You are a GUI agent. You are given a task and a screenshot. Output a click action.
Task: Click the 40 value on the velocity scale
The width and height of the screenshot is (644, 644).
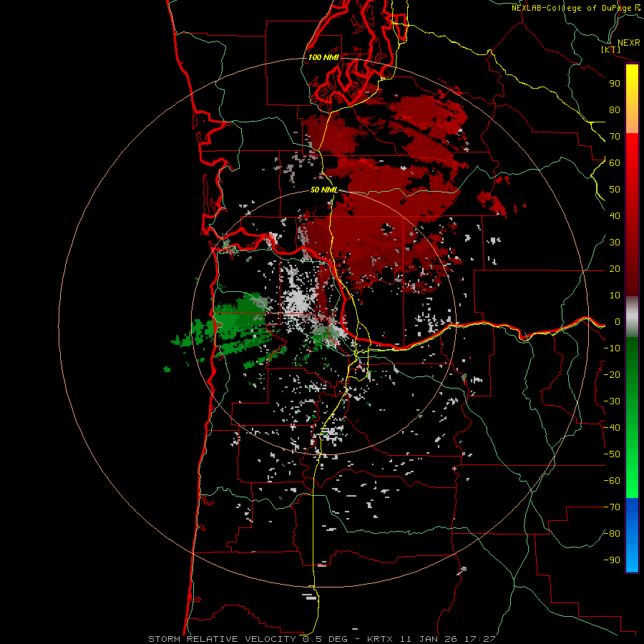coord(615,216)
